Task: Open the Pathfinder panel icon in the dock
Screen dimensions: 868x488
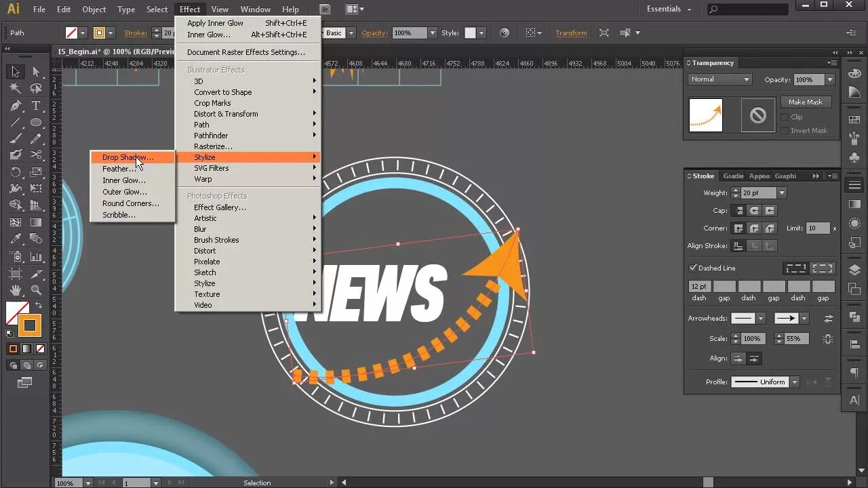Action: (x=854, y=317)
